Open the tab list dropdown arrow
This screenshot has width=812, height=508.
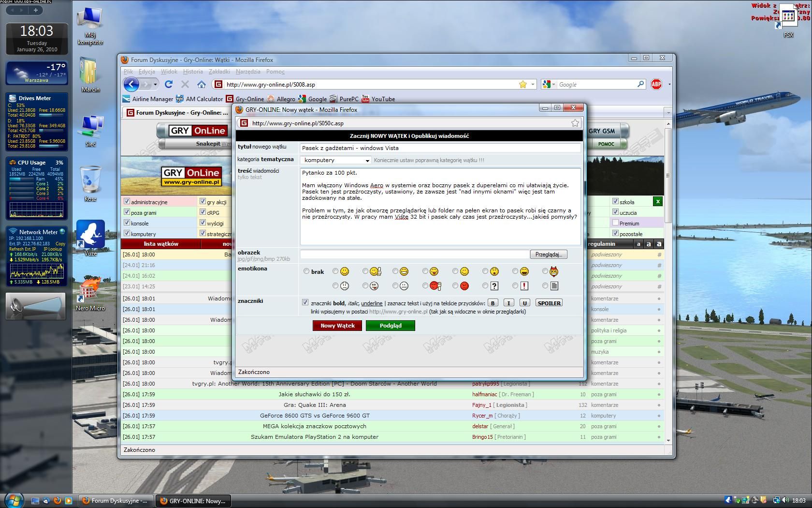coord(668,112)
